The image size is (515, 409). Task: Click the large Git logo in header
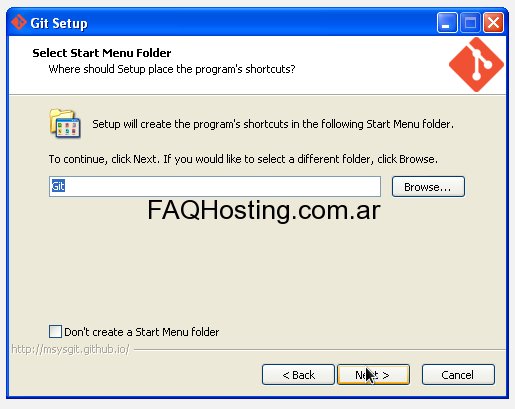coord(476,65)
